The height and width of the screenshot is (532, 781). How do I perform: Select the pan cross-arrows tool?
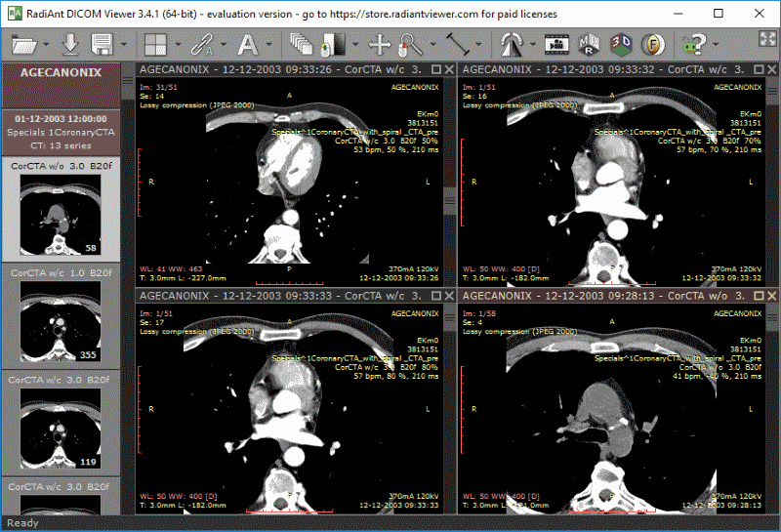tap(380, 44)
